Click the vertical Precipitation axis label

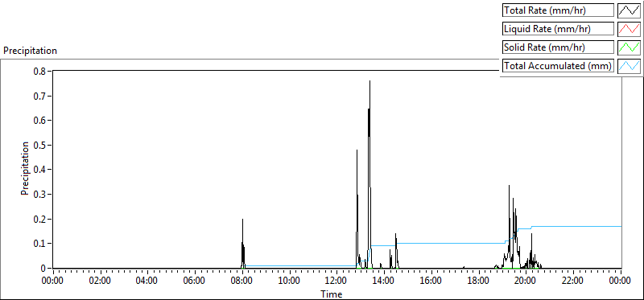click(25, 169)
